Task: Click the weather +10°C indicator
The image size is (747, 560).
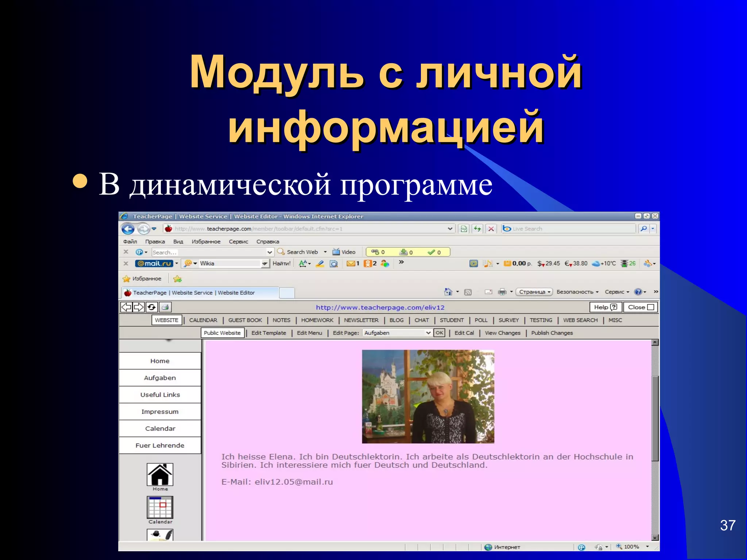Action: tap(604, 263)
